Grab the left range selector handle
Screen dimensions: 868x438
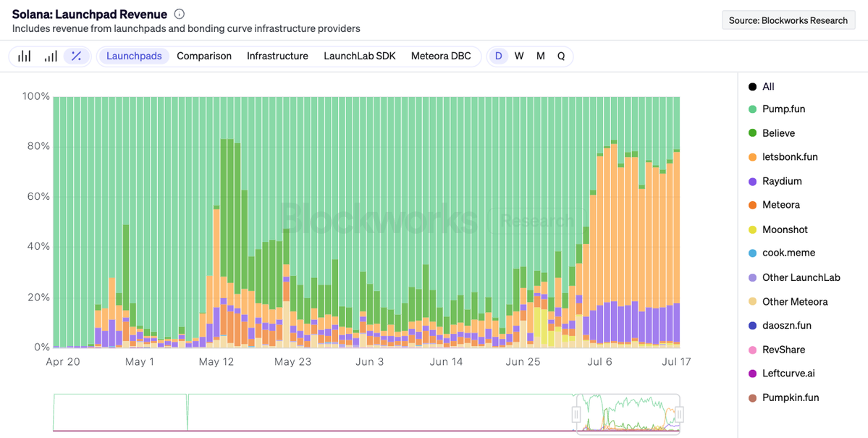(576, 413)
